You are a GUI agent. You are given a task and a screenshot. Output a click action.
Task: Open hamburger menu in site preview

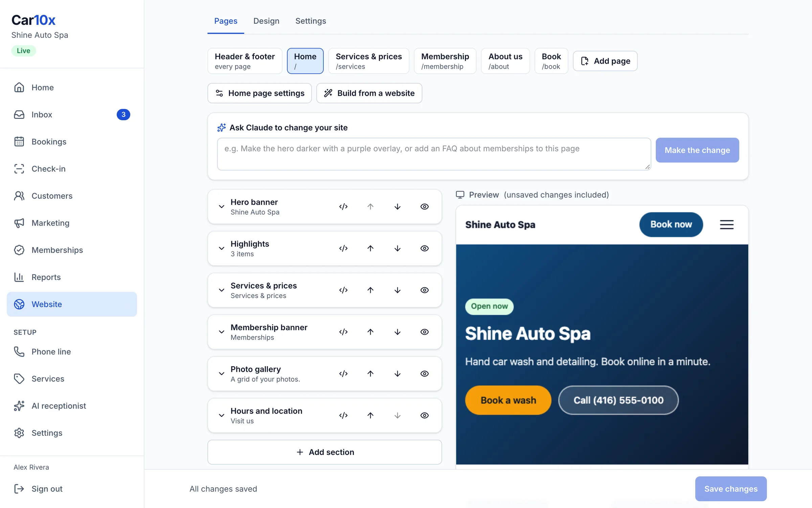point(726,225)
